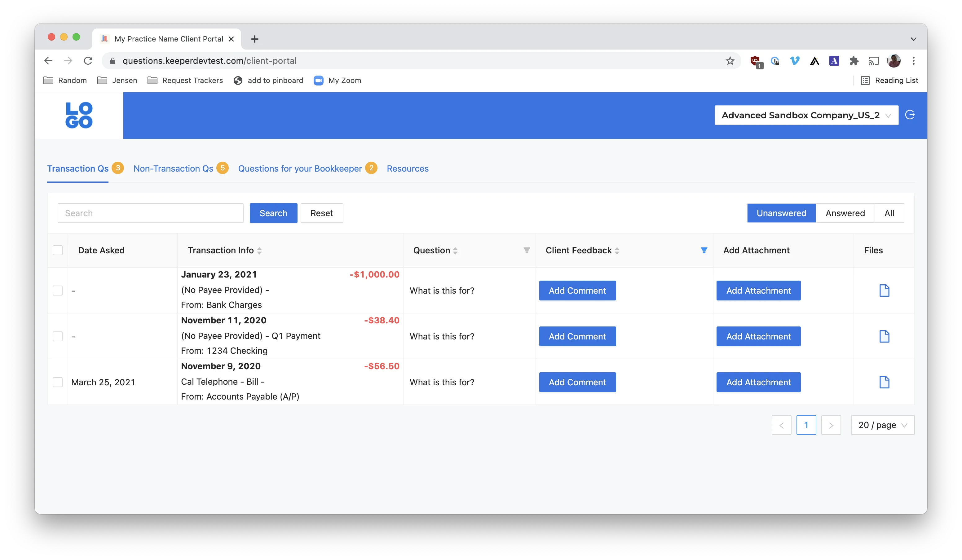Image resolution: width=962 pixels, height=560 pixels.
Task: Click the logout icon in the blue header
Action: [910, 115]
